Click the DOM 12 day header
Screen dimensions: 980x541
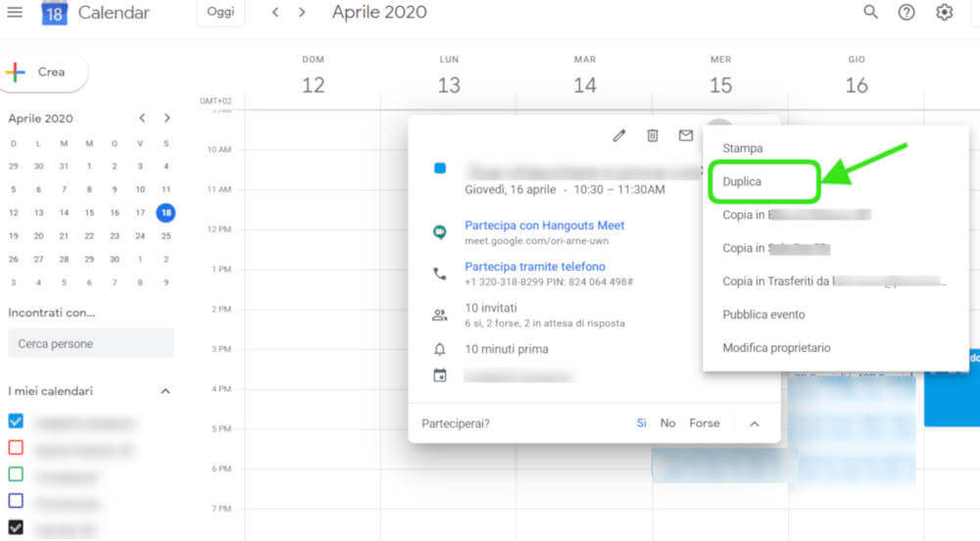point(314,74)
